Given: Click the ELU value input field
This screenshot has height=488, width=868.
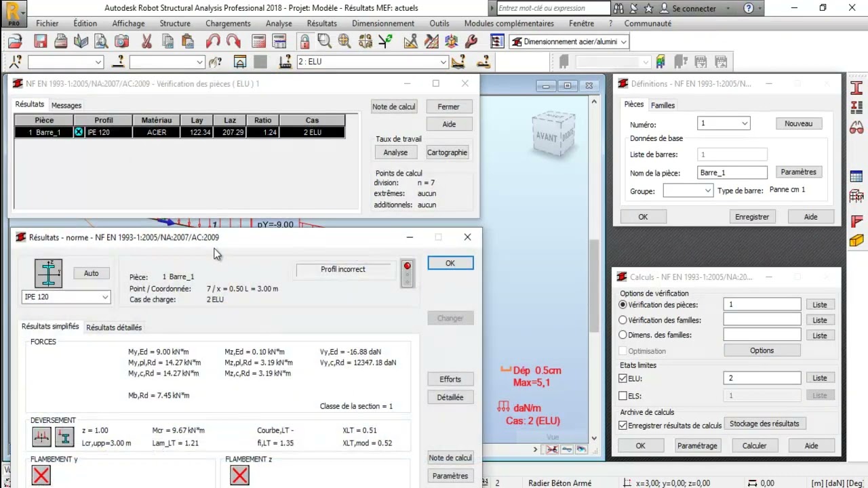Looking at the screenshot, I should [762, 378].
